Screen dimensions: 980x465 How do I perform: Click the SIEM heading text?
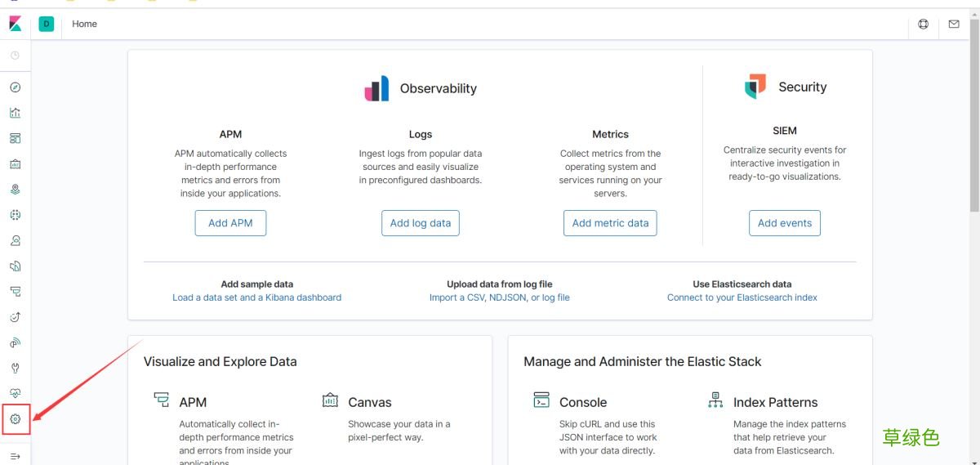coord(785,131)
